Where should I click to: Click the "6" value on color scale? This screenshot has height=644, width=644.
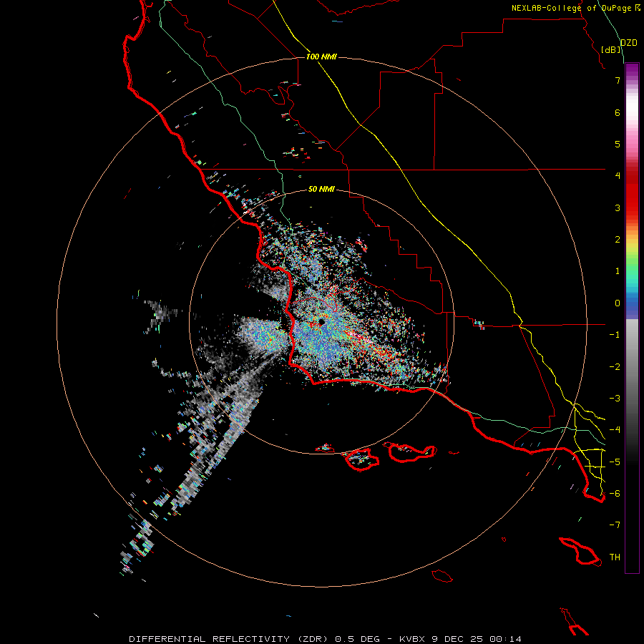[618, 112]
